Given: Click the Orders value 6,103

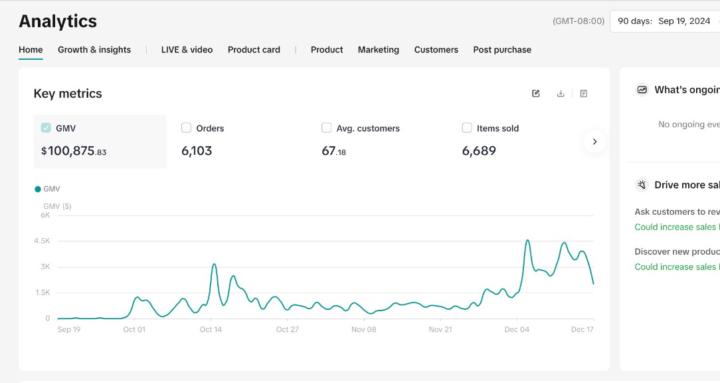Looking at the screenshot, I should pos(197,151).
